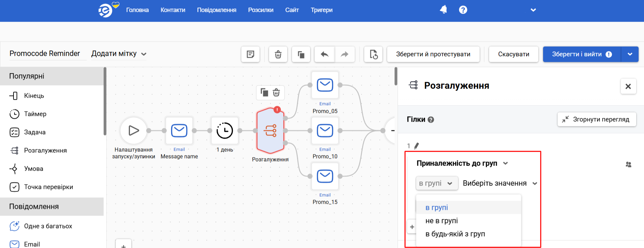Go to Тригери in top navigation

(x=322, y=10)
